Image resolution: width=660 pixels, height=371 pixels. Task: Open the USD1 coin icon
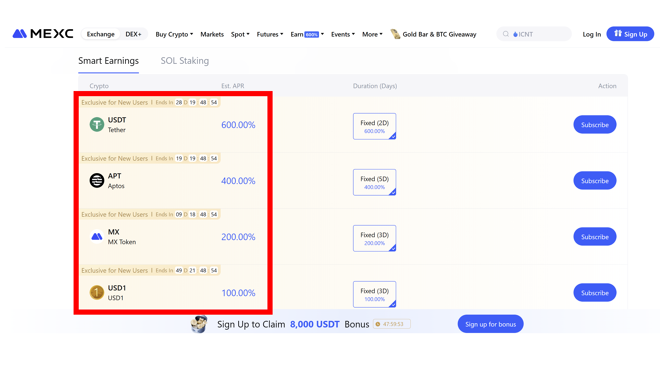[97, 292]
